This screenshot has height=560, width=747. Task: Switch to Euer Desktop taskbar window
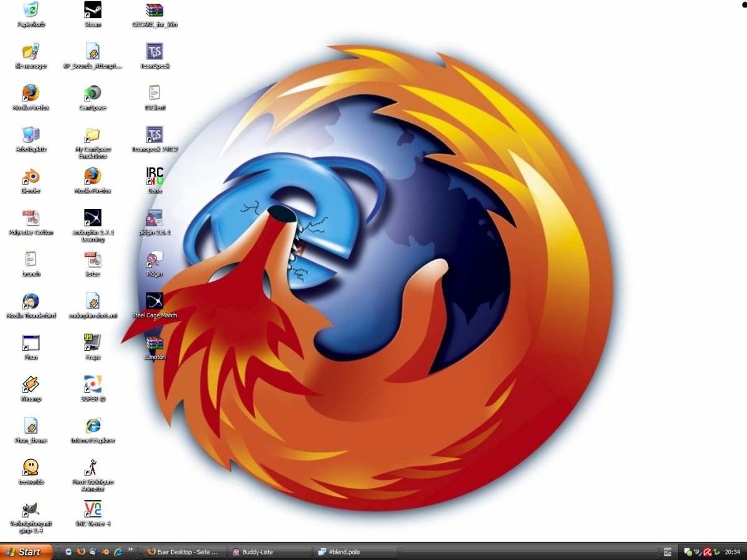(x=184, y=552)
